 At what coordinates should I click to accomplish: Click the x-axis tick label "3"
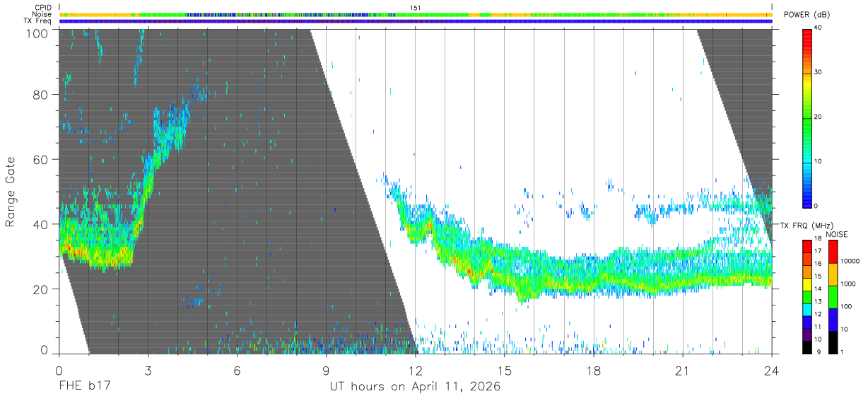pyautogui.click(x=148, y=371)
